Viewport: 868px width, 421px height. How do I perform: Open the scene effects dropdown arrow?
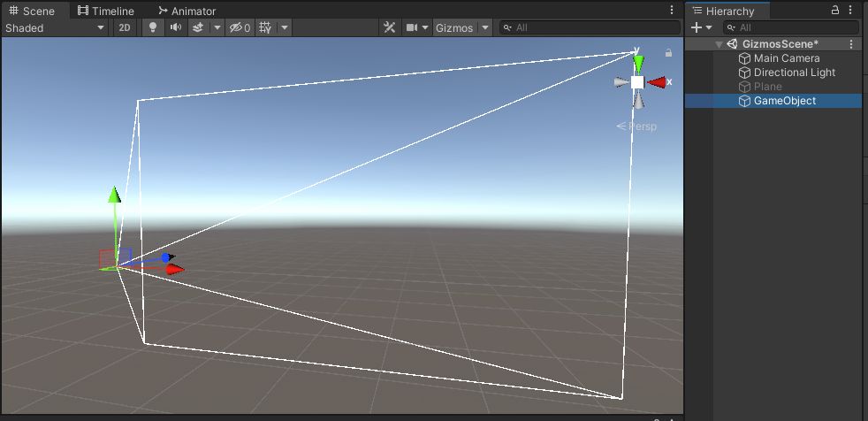tap(217, 27)
